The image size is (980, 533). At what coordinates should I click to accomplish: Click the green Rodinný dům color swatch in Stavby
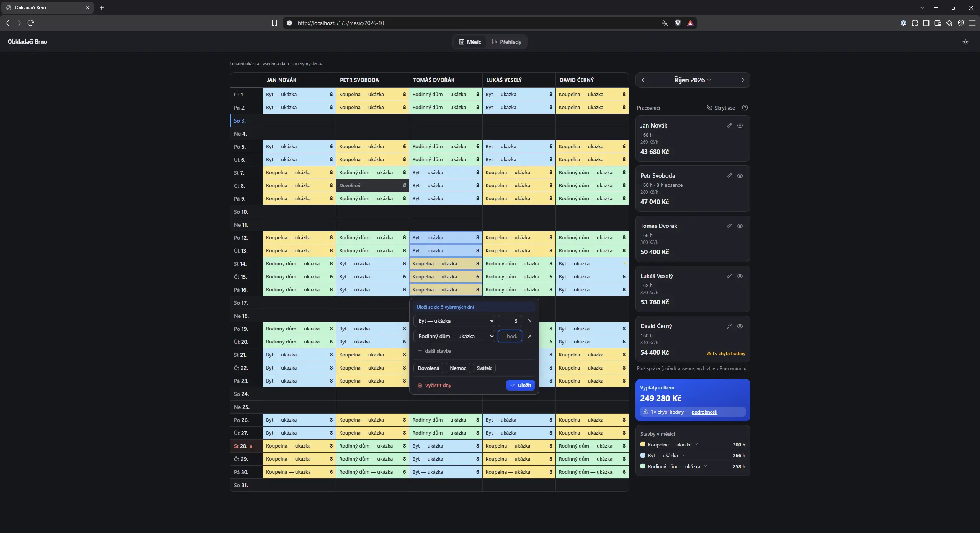click(x=643, y=466)
